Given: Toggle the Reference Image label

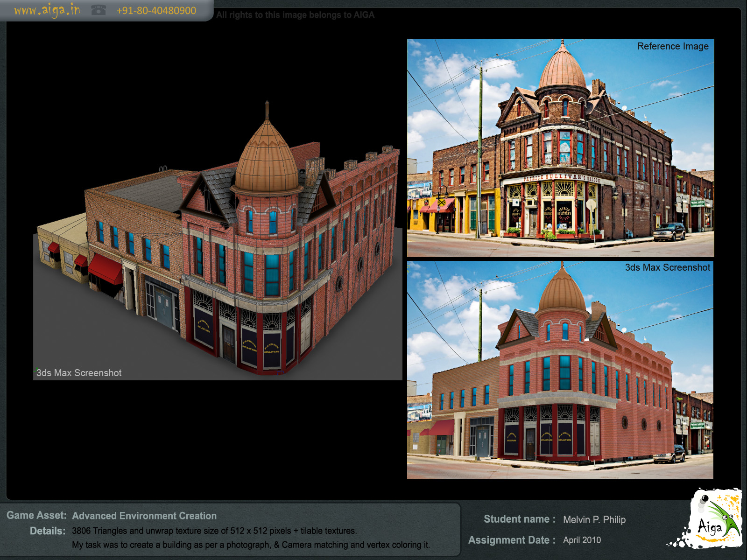Looking at the screenshot, I should [x=673, y=47].
